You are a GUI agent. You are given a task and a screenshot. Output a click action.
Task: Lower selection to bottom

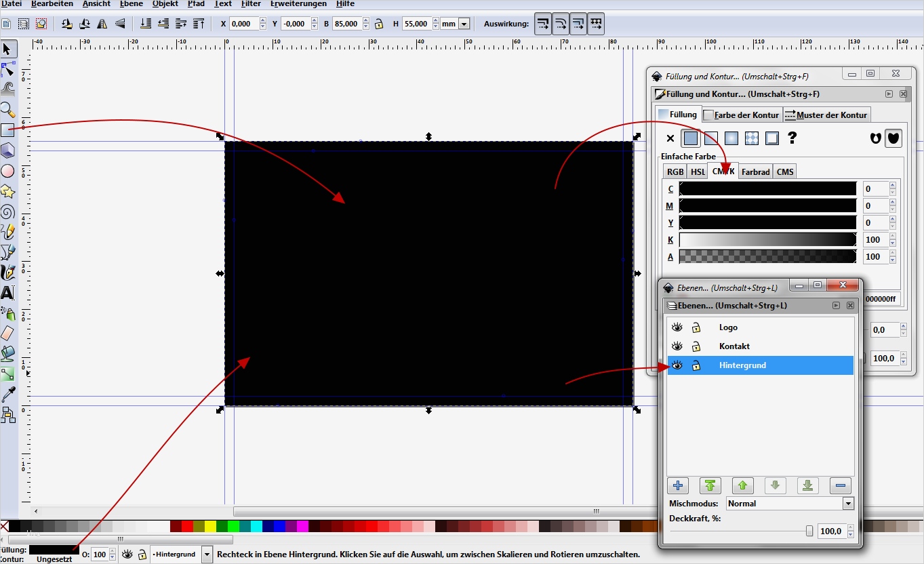146,24
